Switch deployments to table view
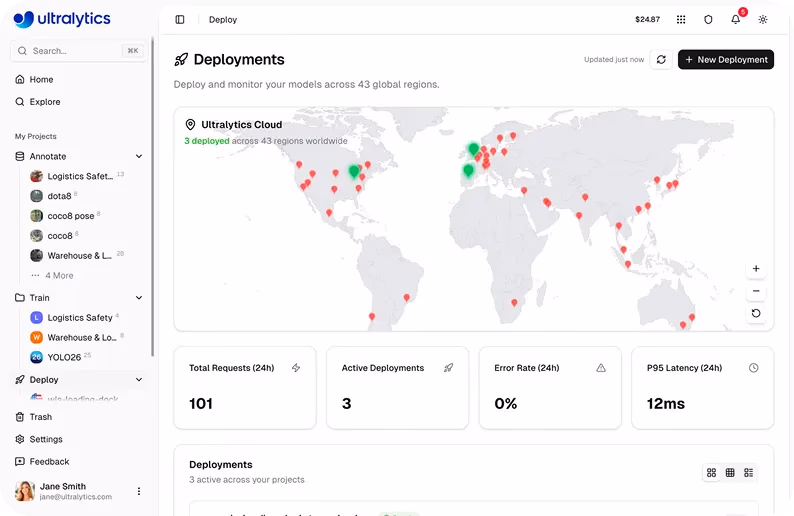This screenshot has width=794, height=516. tap(730, 473)
